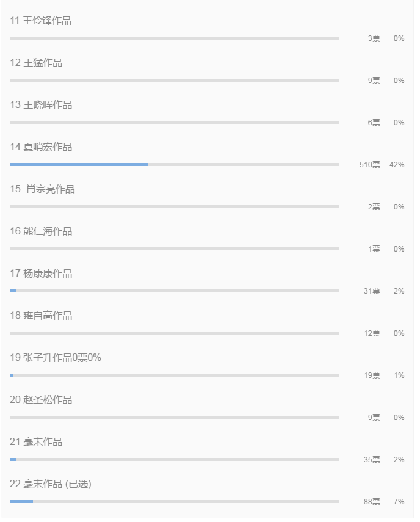Screen dimensions: 420x522
Task: Choose entry 16 熊仁海作品
Action: [x=41, y=231]
